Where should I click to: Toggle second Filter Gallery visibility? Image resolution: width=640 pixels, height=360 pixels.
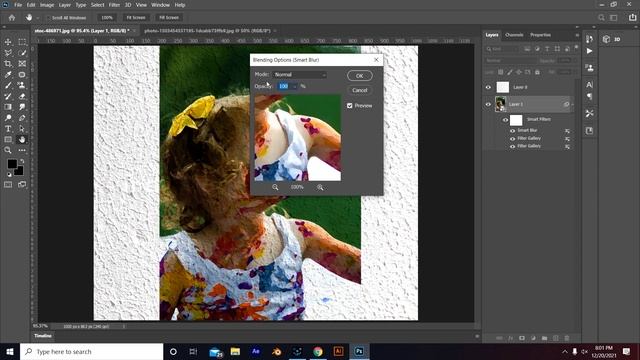coord(513,146)
